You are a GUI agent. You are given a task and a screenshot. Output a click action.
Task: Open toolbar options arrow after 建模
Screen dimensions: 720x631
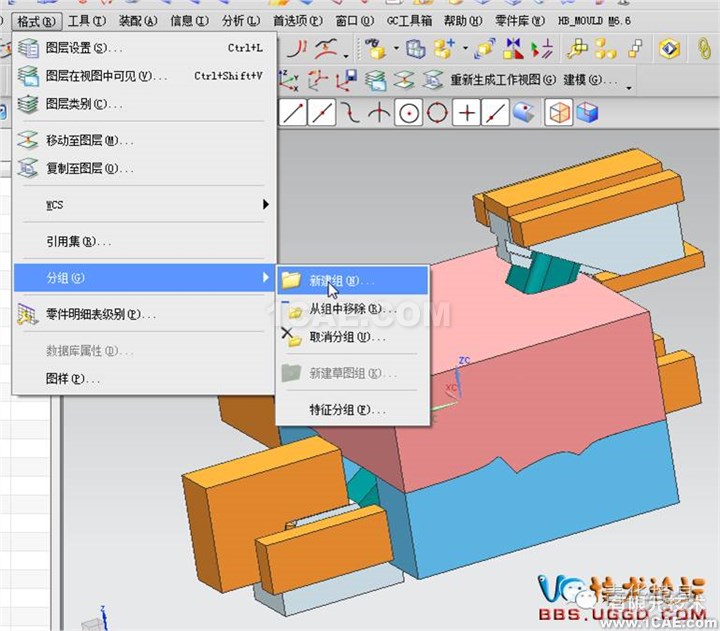(629, 87)
